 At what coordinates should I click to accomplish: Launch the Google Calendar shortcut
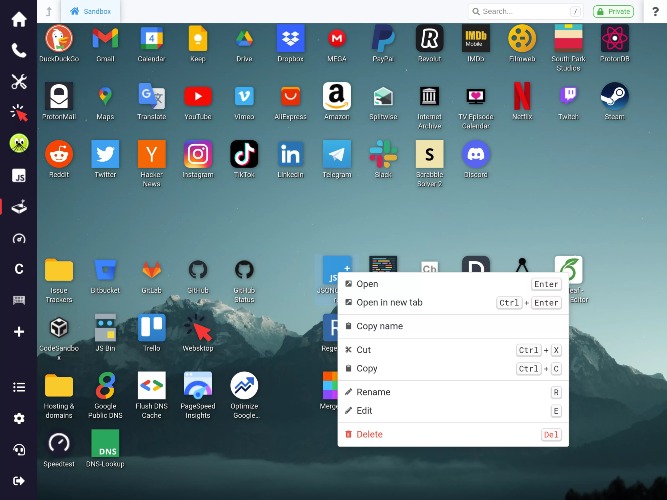tap(152, 38)
